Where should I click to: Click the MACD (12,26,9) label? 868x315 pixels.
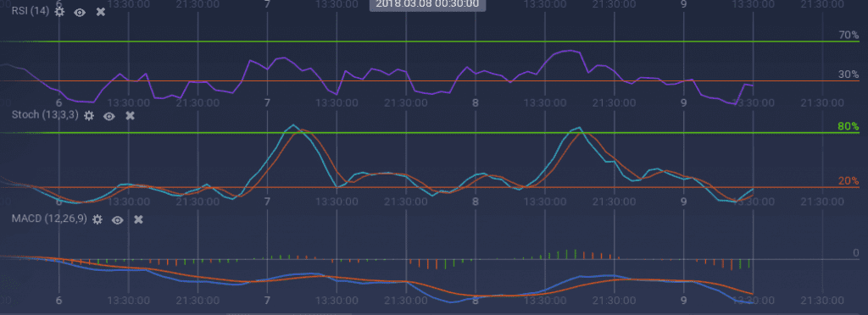coord(49,218)
